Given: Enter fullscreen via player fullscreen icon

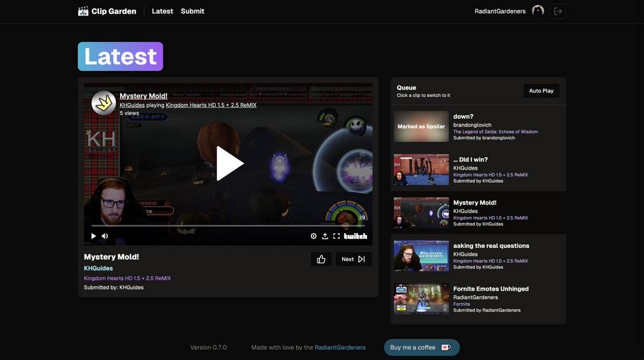Looking at the screenshot, I should pyautogui.click(x=336, y=236).
